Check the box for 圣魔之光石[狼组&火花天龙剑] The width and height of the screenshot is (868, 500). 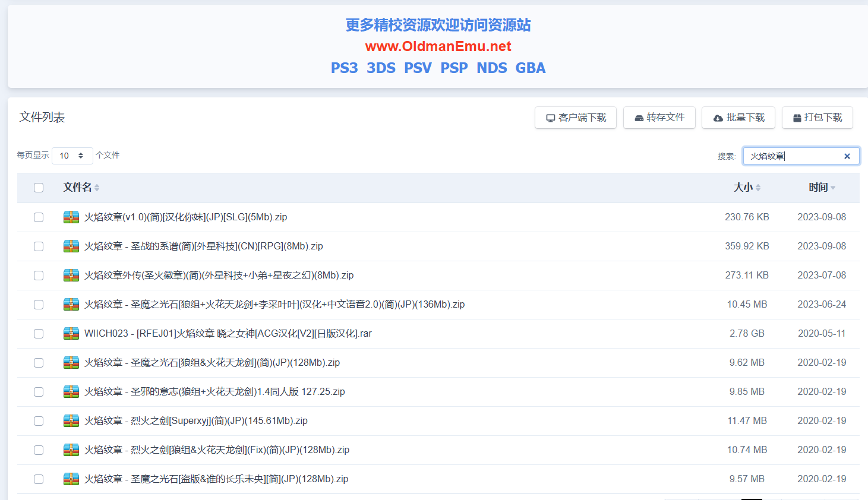(39, 363)
